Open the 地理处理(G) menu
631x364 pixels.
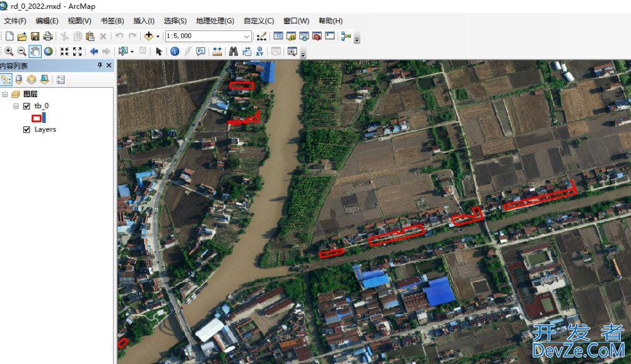(x=215, y=21)
